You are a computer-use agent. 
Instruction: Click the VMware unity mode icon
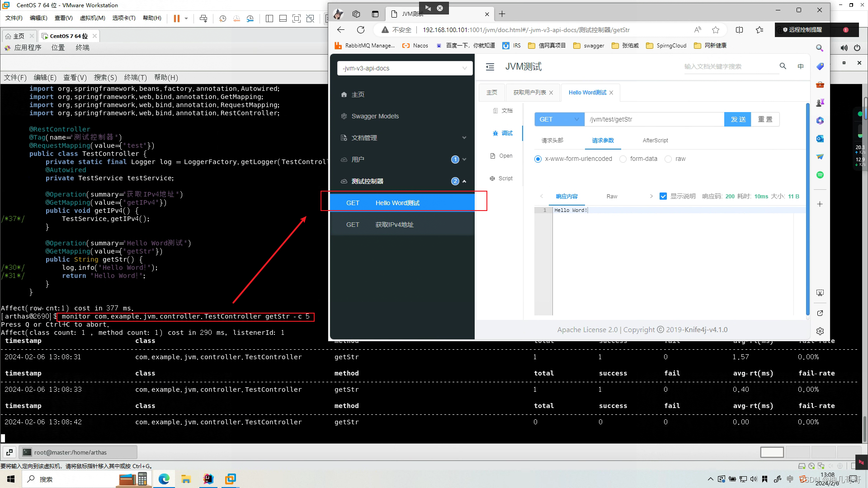(310, 18)
